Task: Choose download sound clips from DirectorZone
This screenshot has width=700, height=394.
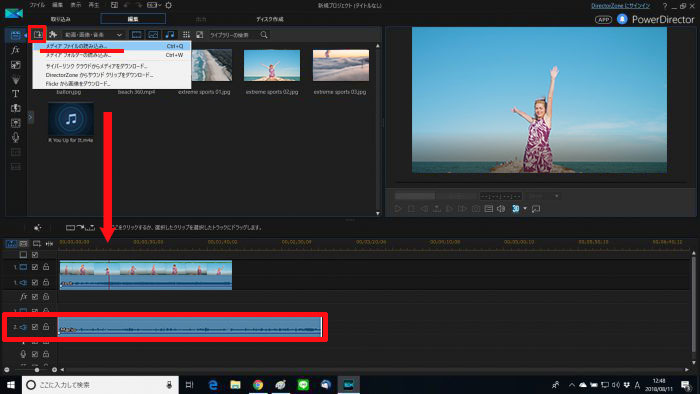Action: click(112, 75)
